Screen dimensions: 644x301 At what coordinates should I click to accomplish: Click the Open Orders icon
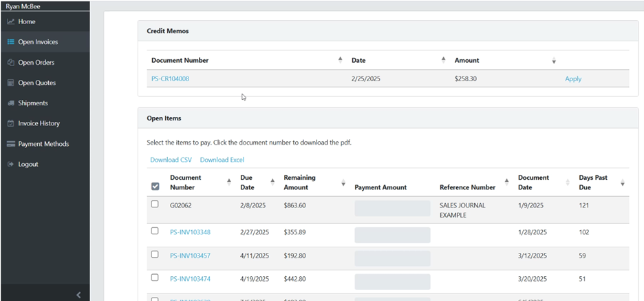[x=11, y=63]
